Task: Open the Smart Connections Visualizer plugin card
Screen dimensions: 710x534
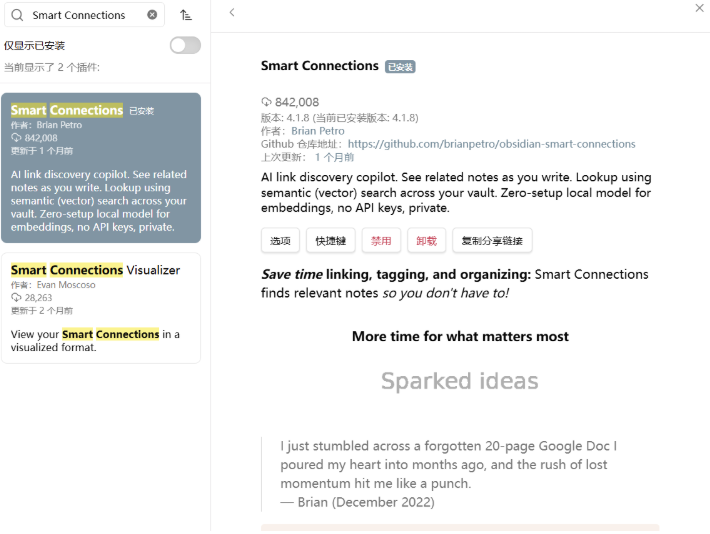Action: tap(101, 308)
